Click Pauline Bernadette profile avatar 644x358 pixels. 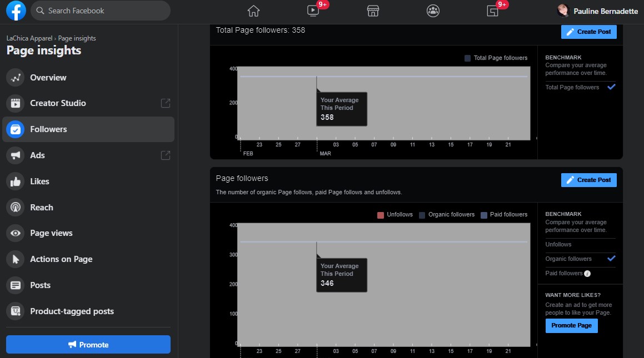[563, 11]
